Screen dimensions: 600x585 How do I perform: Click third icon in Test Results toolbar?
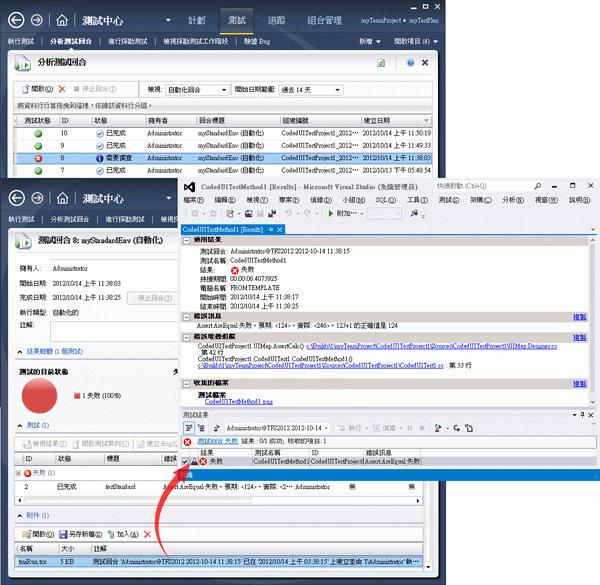pos(216,428)
